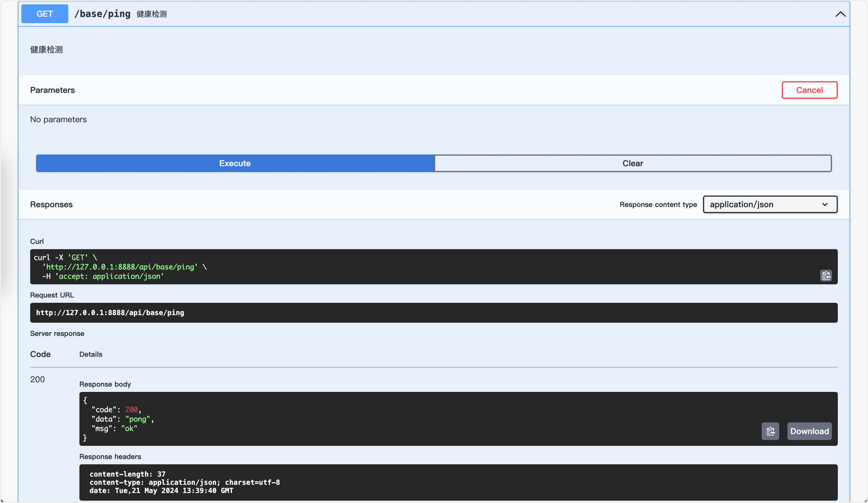Viewport: 868px width, 503px height.
Task: Download the response body
Action: [x=809, y=431]
